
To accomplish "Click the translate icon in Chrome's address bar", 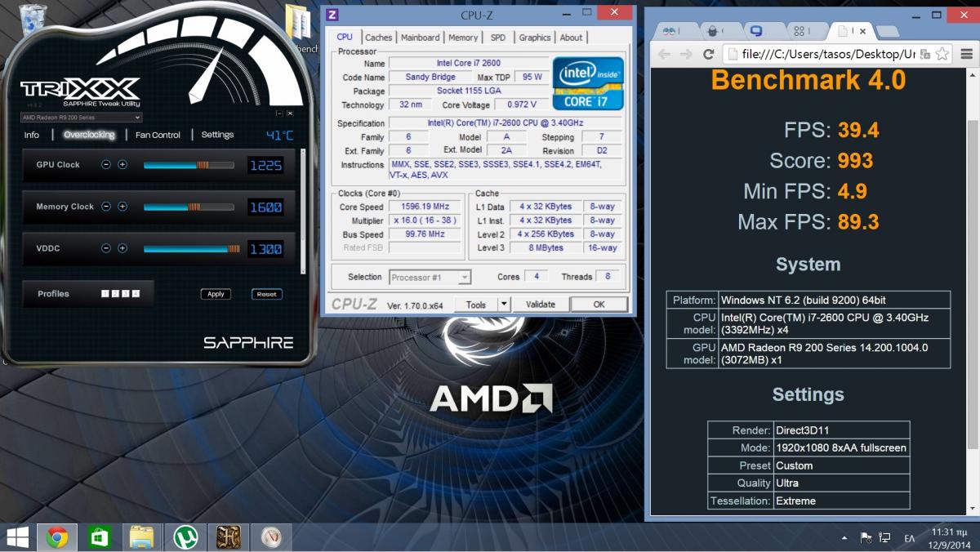I will pyautogui.click(x=924, y=55).
